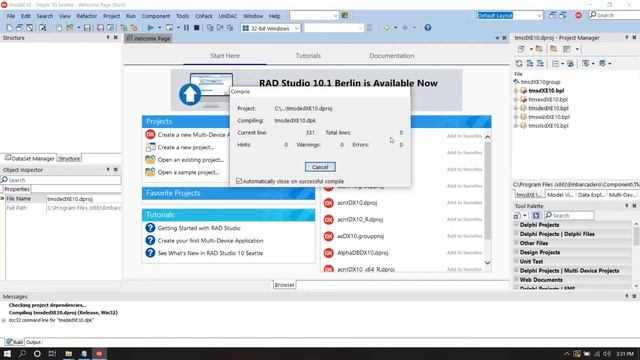This screenshot has height=360, width=640.
Task: Expand the tmsdXE10.bpl tree node
Action: [516, 91]
